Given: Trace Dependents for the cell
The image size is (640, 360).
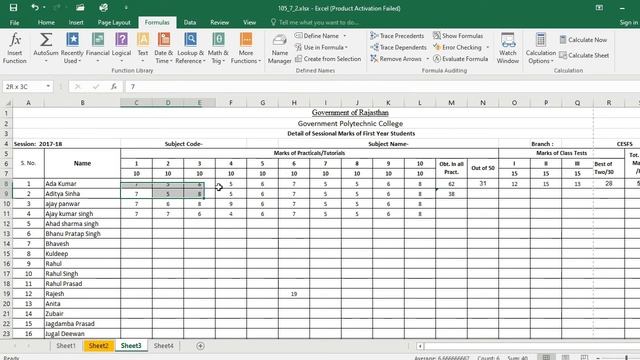Looking at the screenshot, I should pos(398,47).
